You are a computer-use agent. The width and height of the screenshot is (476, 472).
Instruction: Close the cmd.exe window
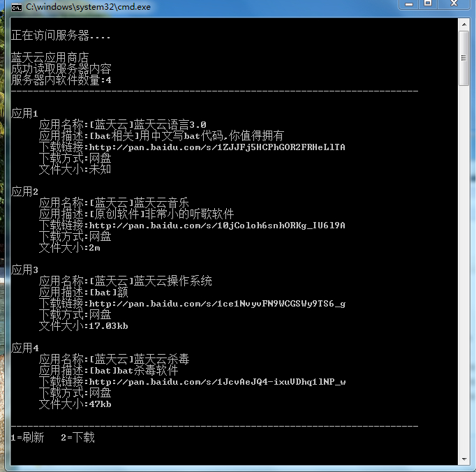454,4
